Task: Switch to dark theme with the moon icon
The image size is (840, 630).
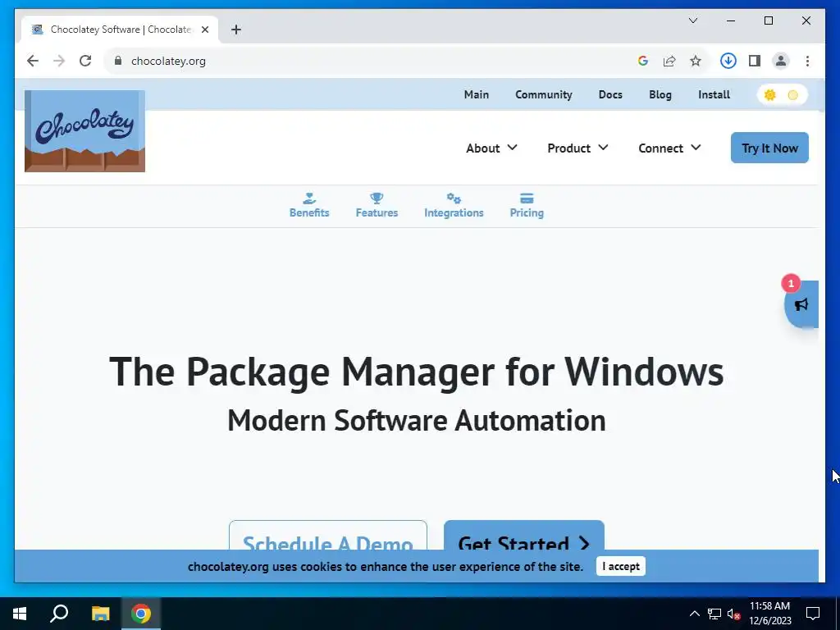Action: (x=793, y=95)
